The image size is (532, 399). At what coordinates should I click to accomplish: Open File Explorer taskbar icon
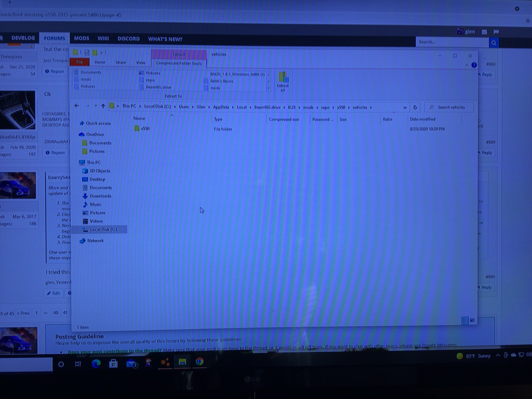point(182,362)
